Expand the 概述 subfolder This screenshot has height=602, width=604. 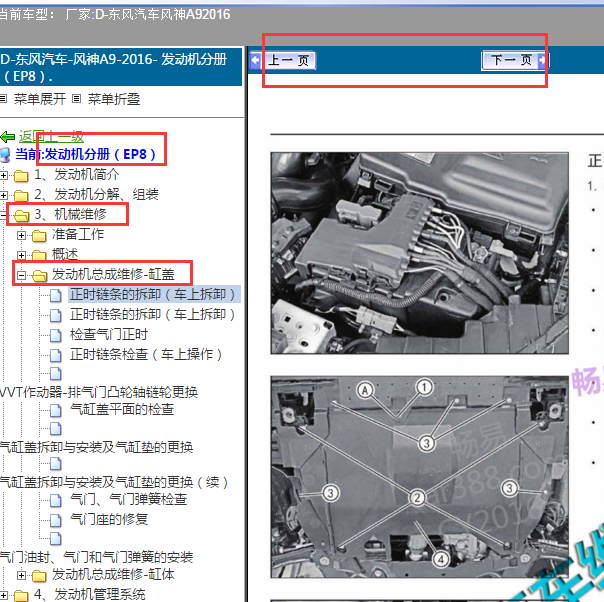pos(21,255)
